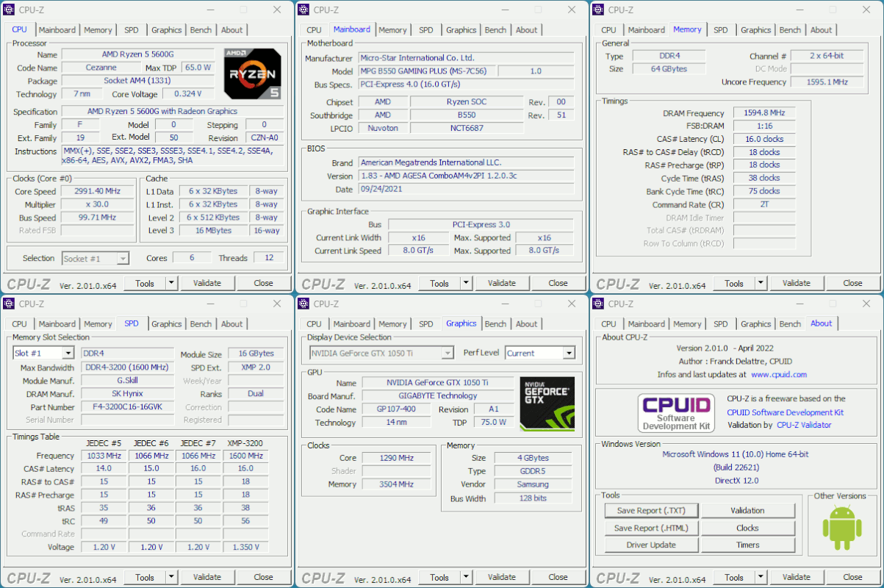
Task: Click the DRAM Frequency value 1594.8 MHz
Action: 764,113
